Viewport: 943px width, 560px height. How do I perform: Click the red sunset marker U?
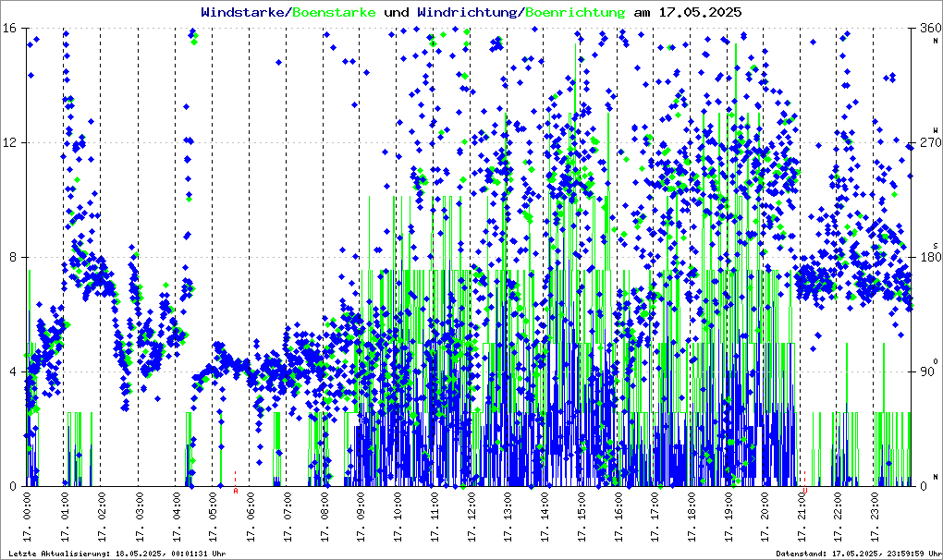click(x=805, y=491)
